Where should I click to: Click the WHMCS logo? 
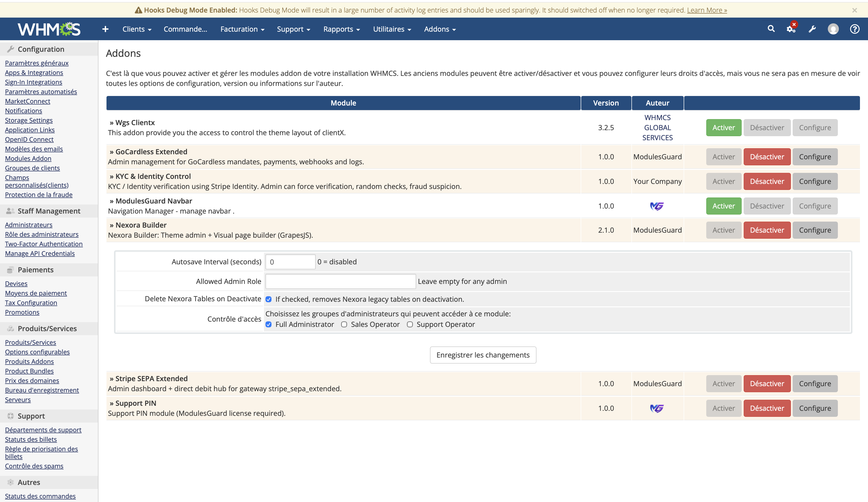49,29
